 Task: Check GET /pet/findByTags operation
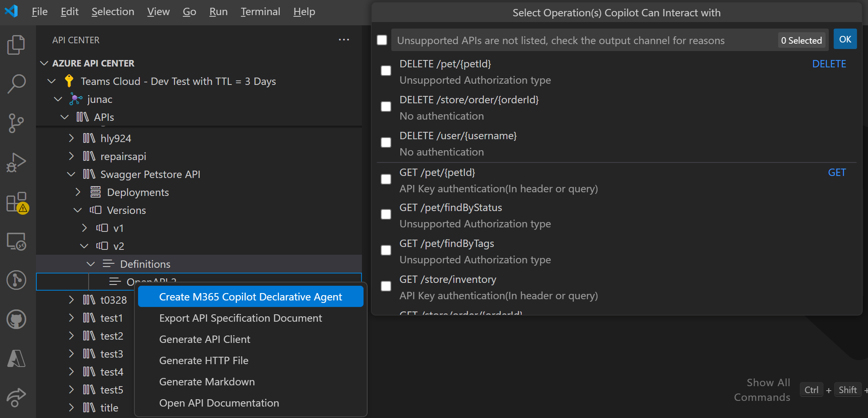[x=386, y=250]
